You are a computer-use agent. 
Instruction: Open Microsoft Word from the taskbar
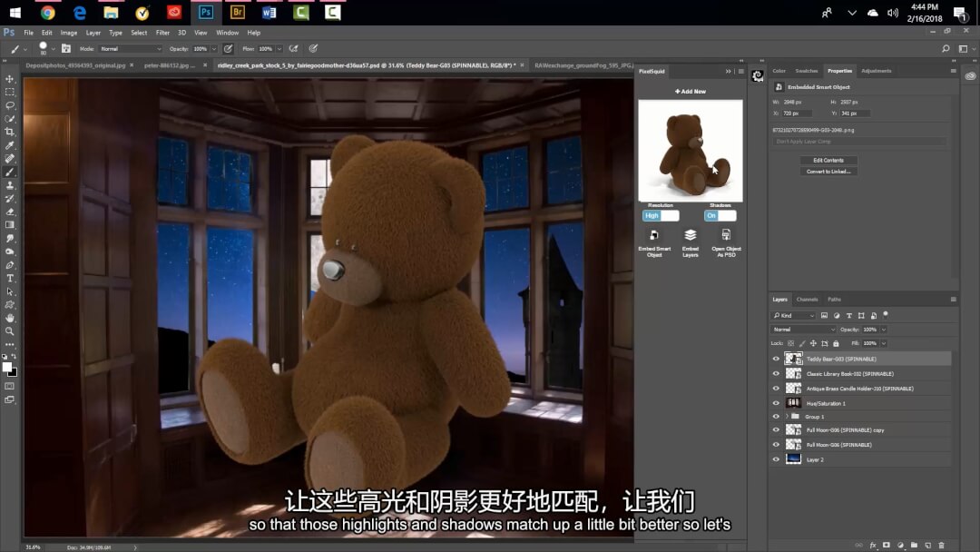(269, 12)
